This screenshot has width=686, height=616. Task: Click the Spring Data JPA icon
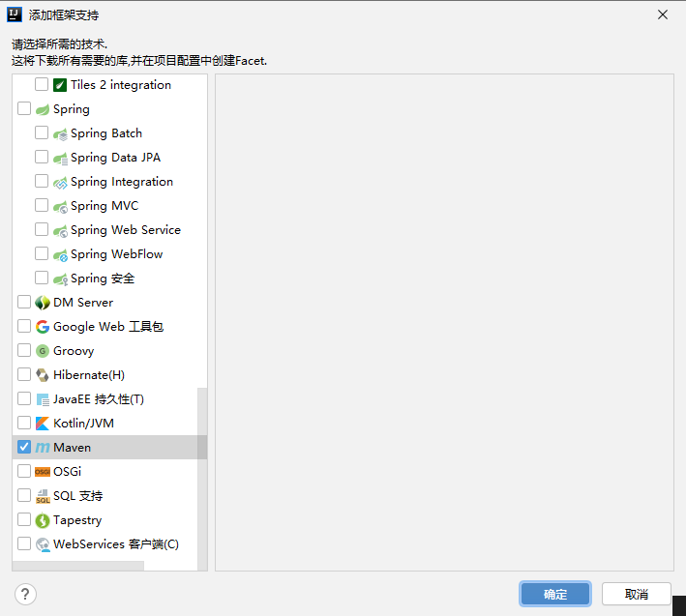click(60, 158)
